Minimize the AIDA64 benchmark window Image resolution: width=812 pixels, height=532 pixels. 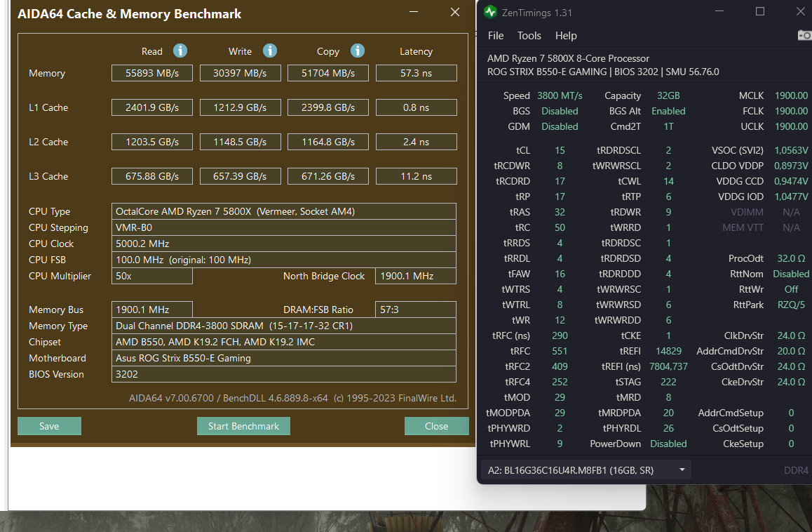coord(414,12)
